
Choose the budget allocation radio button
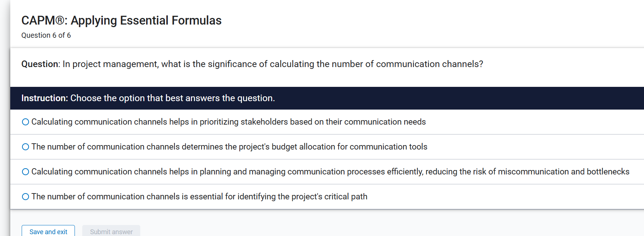pos(25,147)
